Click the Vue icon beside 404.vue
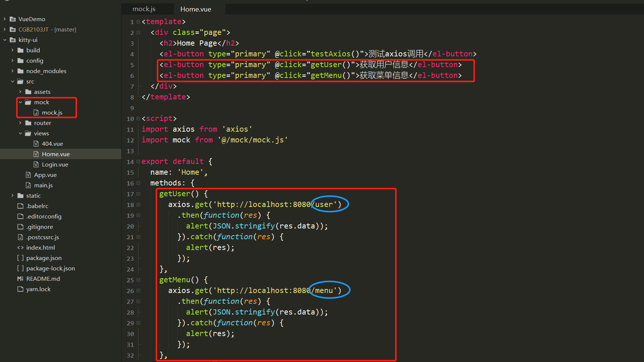The width and height of the screenshot is (644, 362). [36, 144]
